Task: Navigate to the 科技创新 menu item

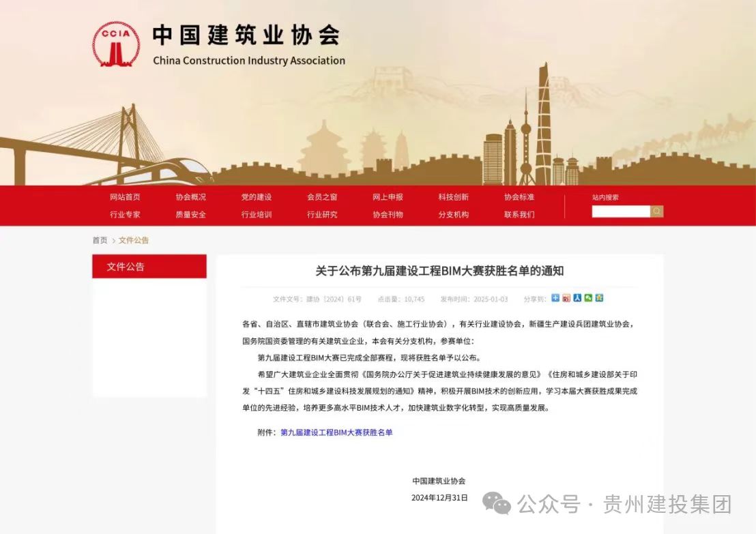Action: pos(453,197)
